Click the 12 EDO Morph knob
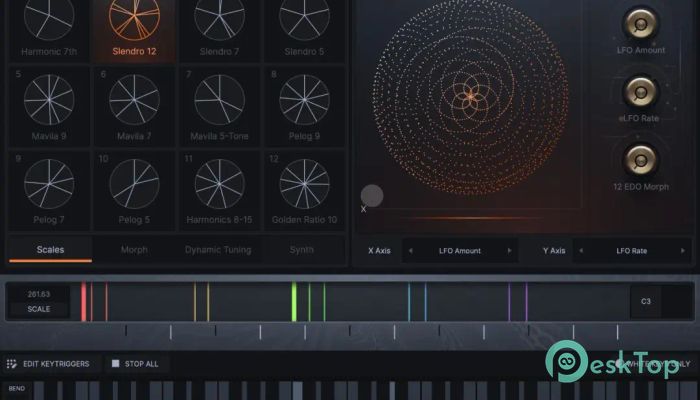 pyautogui.click(x=640, y=160)
